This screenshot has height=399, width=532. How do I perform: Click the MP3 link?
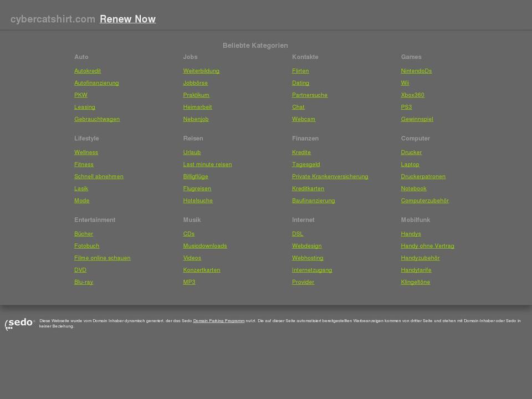click(x=189, y=282)
